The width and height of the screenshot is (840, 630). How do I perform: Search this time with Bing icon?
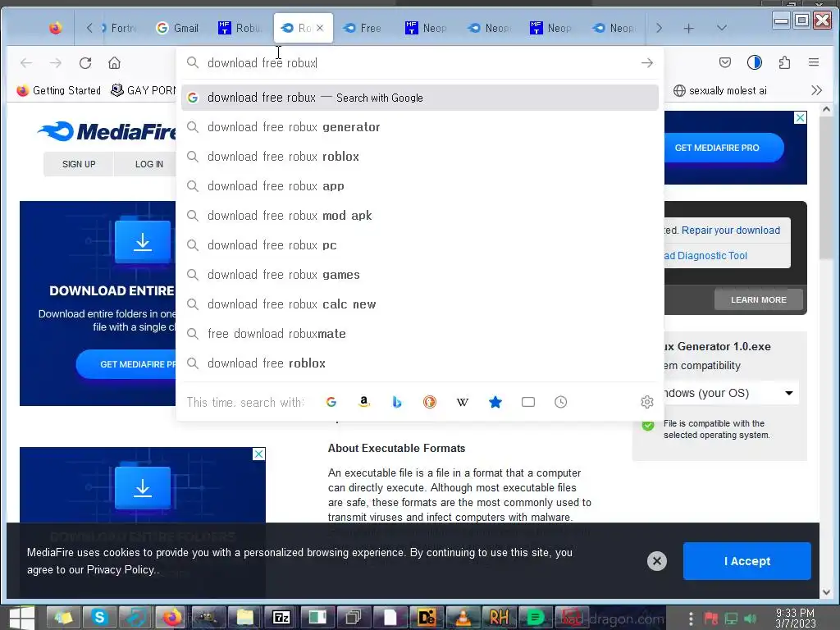397,402
